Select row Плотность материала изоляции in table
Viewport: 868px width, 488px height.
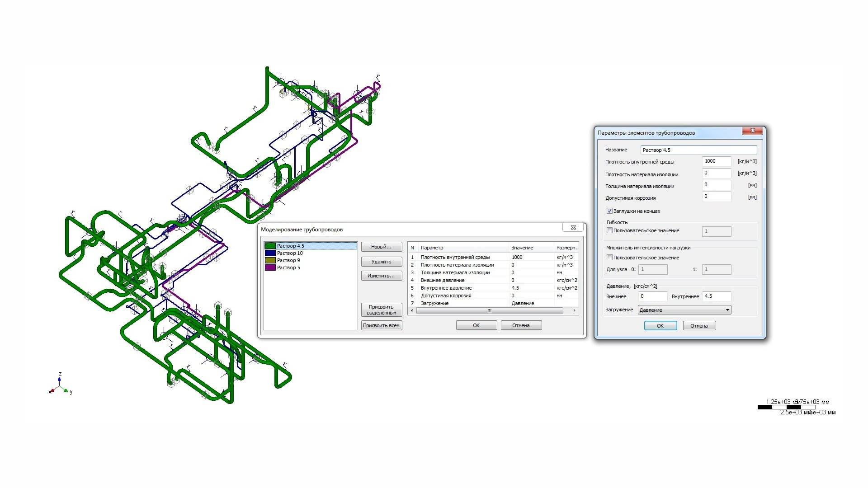493,265
